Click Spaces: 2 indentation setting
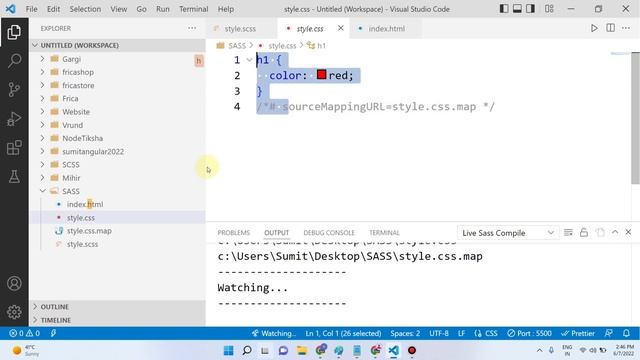 [x=405, y=333]
